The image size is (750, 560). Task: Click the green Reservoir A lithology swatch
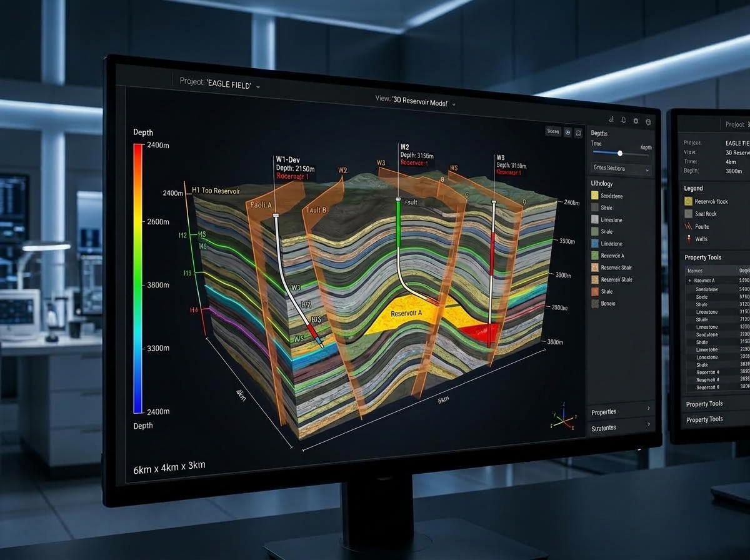tap(595, 255)
